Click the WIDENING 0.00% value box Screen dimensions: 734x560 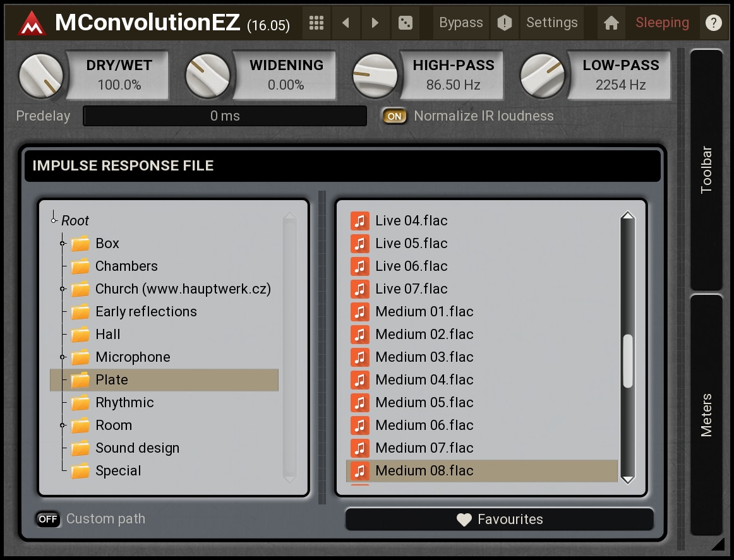click(286, 75)
